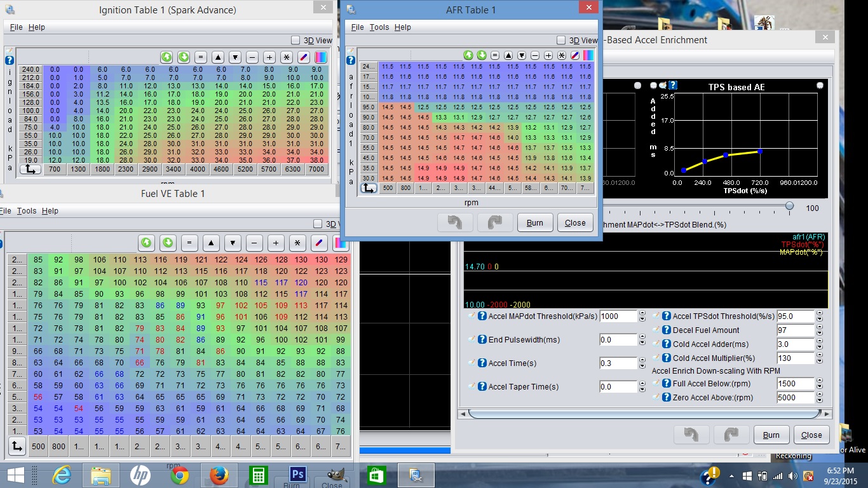
Task: Click the multiply icon in Fuel VE toolbar
Action: [x=297, y=243]
